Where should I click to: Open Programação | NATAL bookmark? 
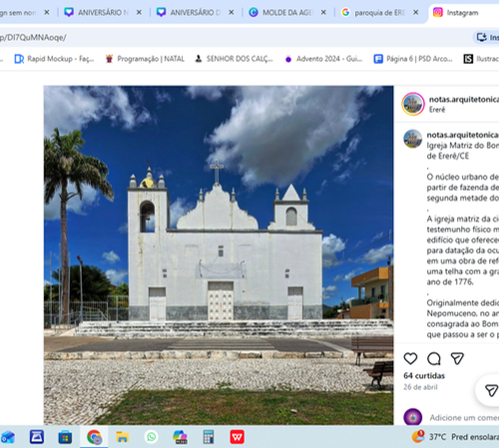point(145,59)
